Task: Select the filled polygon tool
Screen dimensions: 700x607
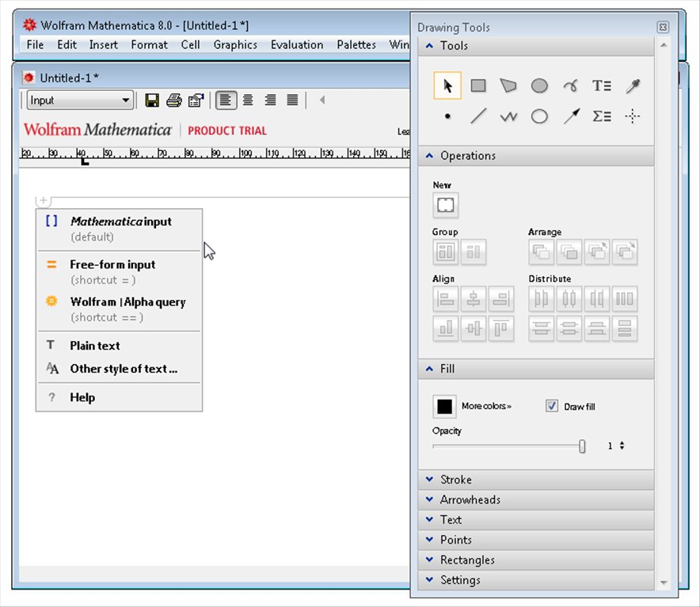Action: tap(508, 85)
